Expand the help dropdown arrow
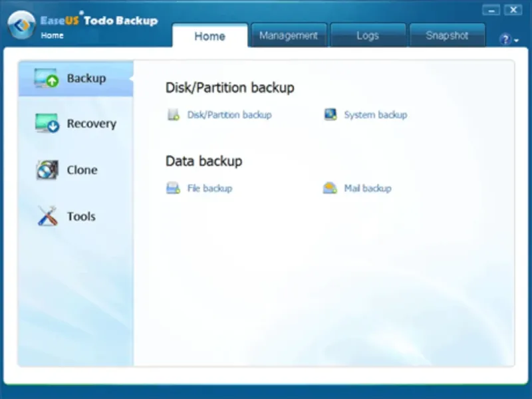Viewport: 532px width, 399px height. tap(517, 41)
